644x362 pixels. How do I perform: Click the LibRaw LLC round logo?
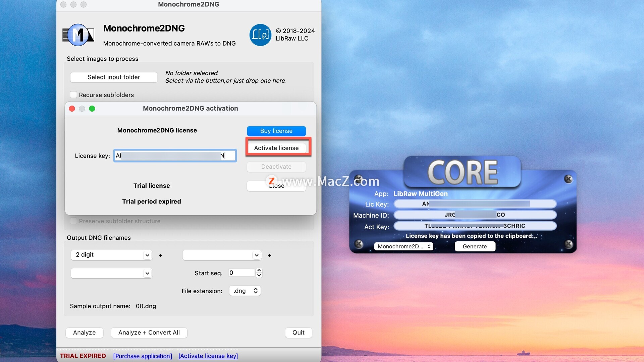coord(260,35)
